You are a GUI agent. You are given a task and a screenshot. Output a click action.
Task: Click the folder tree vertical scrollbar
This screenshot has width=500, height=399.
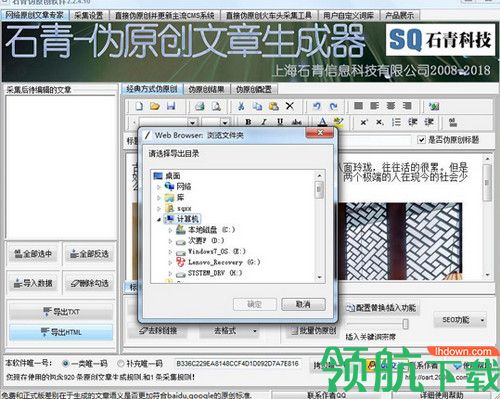pyautogui.click(x=319, y=226)
